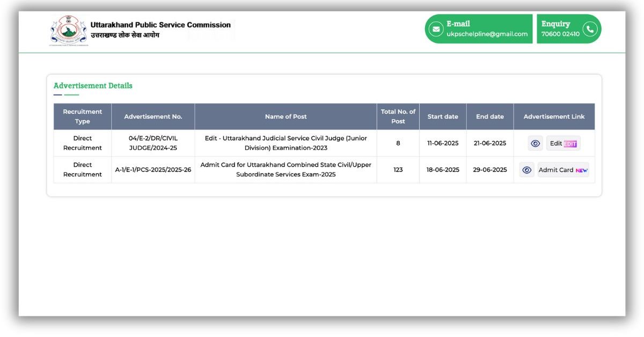
Task: Select the Advertisement No. column header
Action: point(153,116)
